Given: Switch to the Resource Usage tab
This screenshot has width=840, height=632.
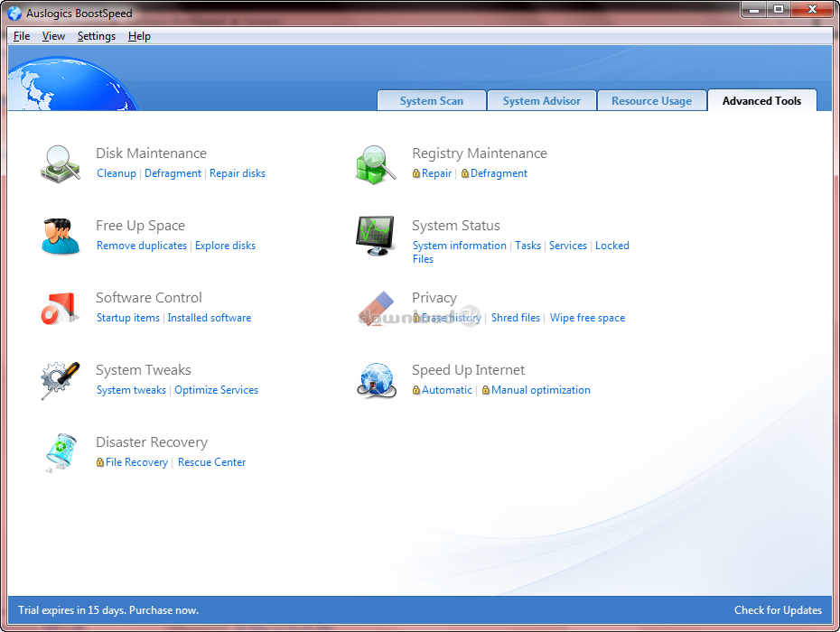Looking at the screenshot, I should [x=652, y=101].
